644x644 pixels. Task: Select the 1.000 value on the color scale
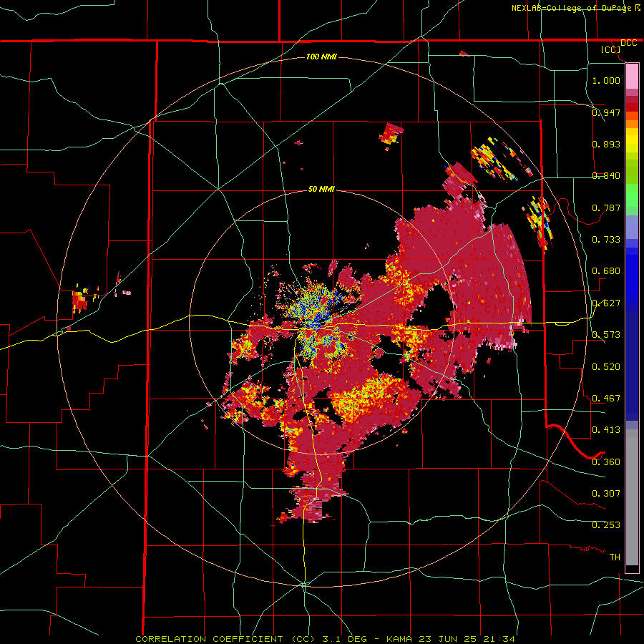click(x=606, y=80)
